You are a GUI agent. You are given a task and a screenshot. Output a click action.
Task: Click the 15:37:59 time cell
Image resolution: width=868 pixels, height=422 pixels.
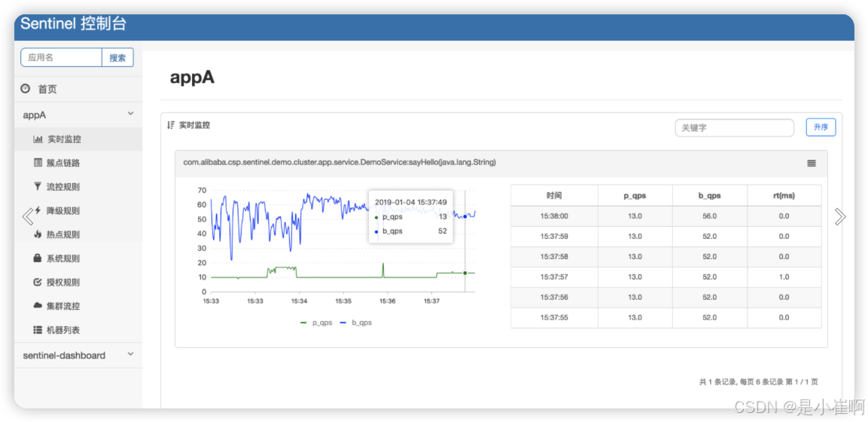[554, 237]
